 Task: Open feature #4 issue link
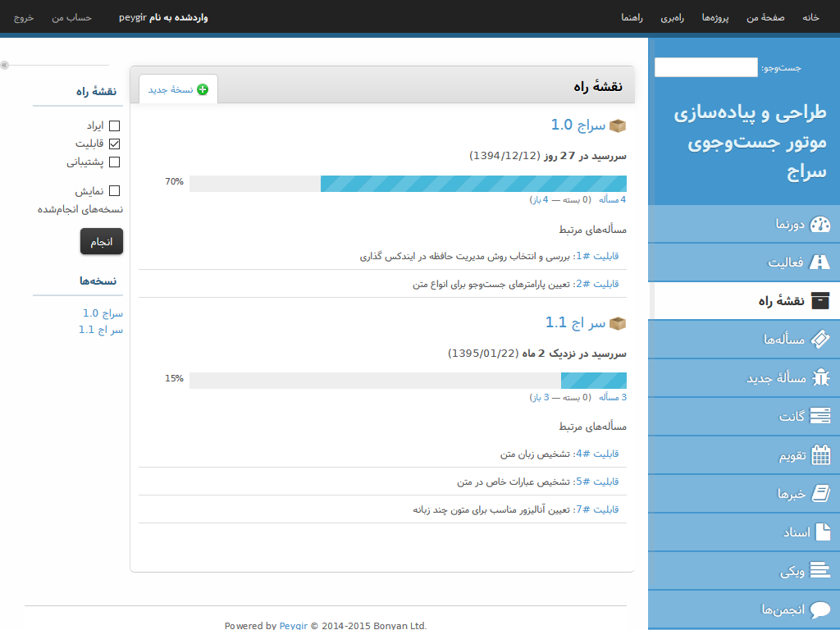coord(597,454)
